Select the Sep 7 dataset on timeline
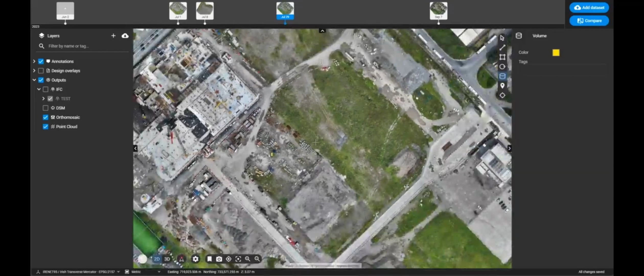The image size is (644, 276). coord(438,11)
